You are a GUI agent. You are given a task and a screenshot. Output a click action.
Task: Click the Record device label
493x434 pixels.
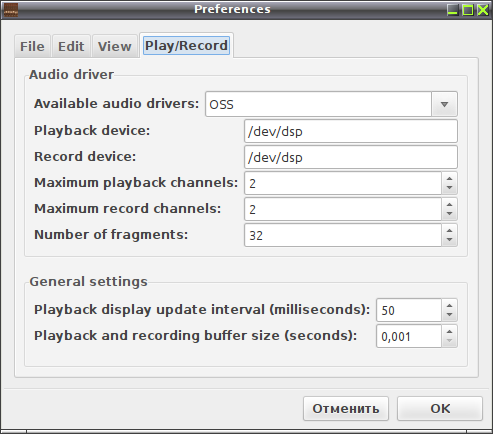pos(85,157)
